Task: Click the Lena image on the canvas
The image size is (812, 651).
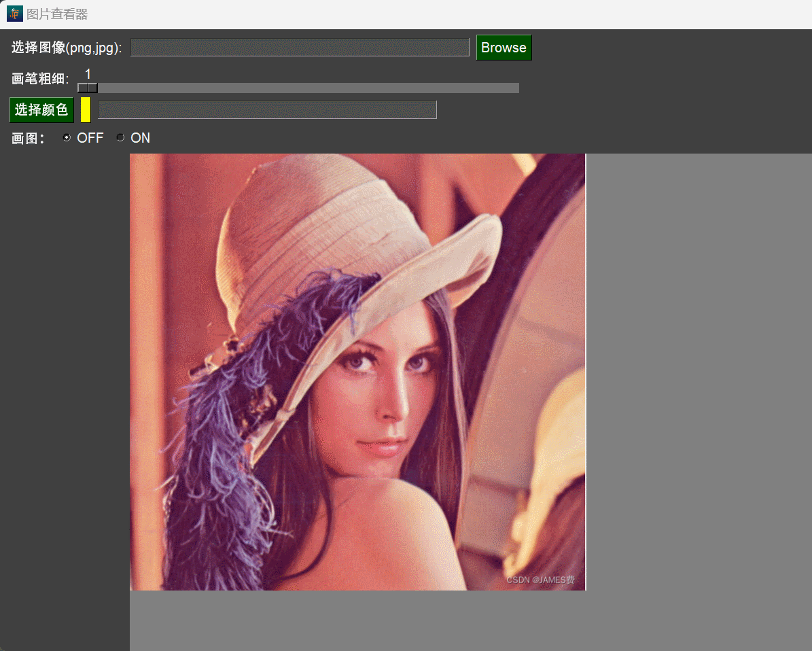Action: coord(358,372)
